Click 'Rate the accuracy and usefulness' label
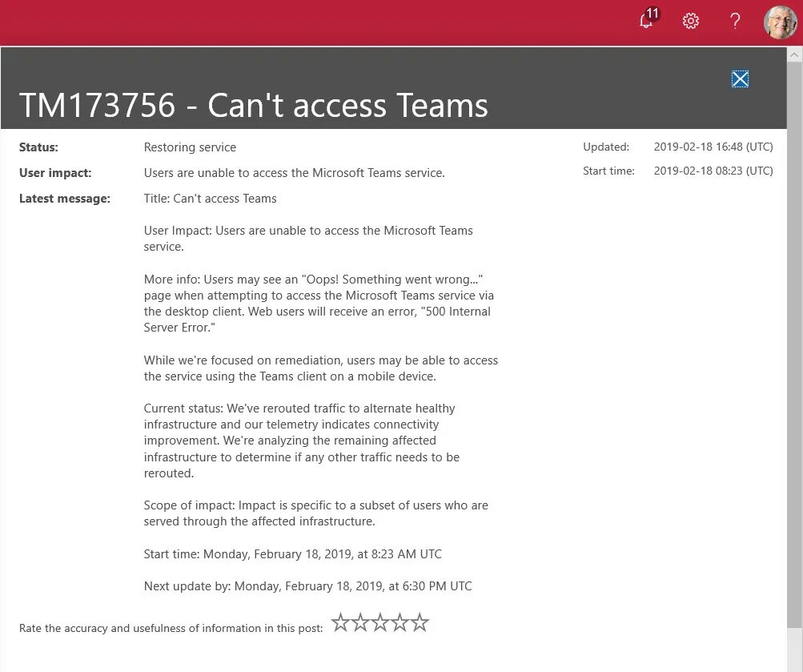 [x=171, y=629]
